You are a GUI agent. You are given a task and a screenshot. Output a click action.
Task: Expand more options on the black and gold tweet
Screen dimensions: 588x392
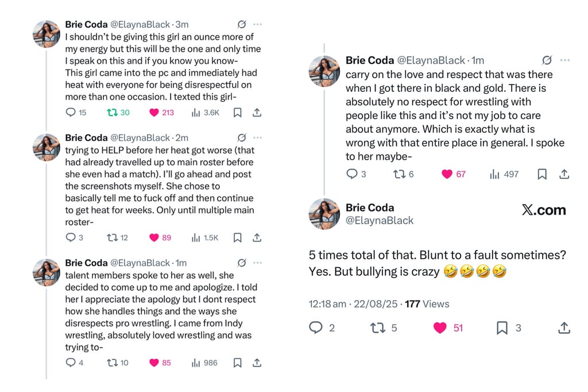(x=565, y=60)
